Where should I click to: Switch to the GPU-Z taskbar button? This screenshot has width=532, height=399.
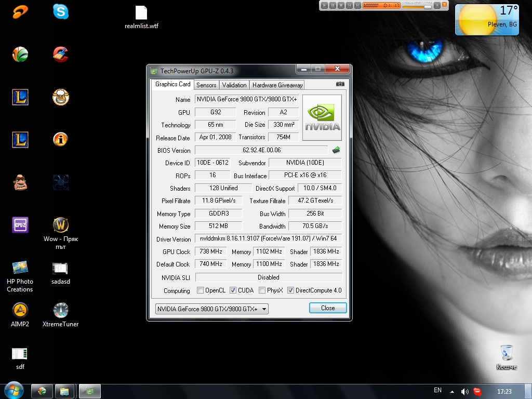click(x=90, y=392)
